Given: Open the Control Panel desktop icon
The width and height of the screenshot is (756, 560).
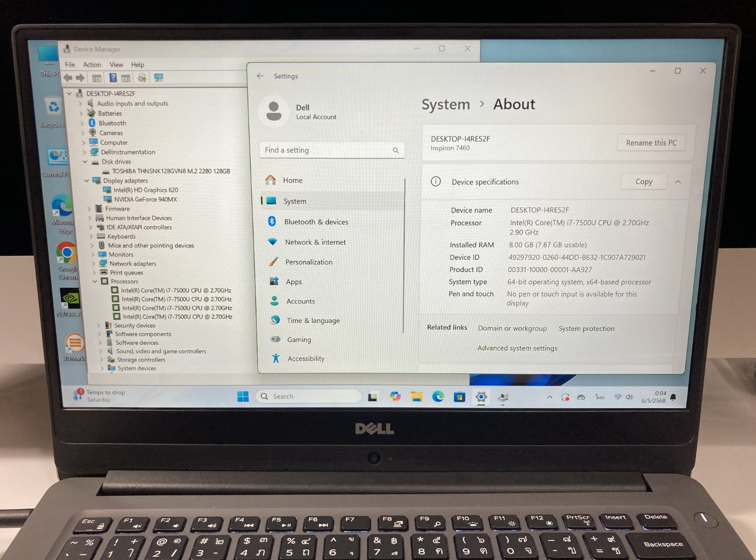Looking at the screenshot, I should pos(56,163).
